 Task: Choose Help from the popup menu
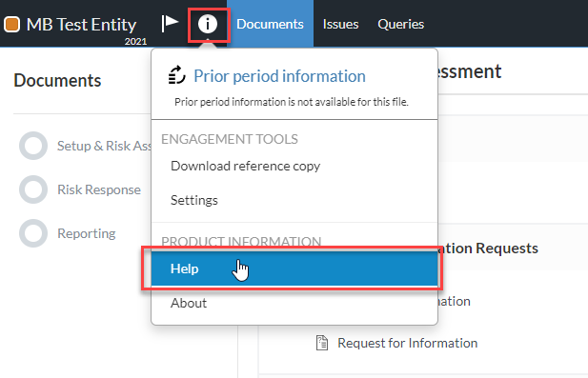(294, 269)
